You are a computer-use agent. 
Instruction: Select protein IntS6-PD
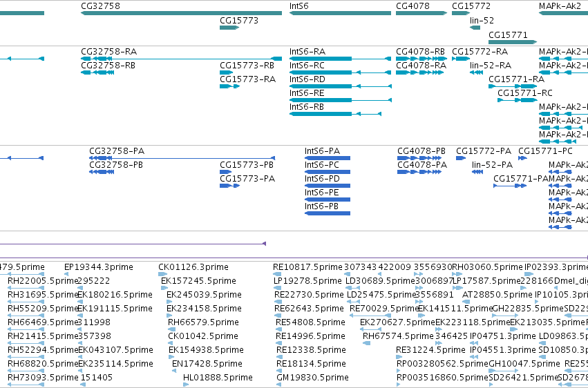pyautogui.click(x=328, y=186)
